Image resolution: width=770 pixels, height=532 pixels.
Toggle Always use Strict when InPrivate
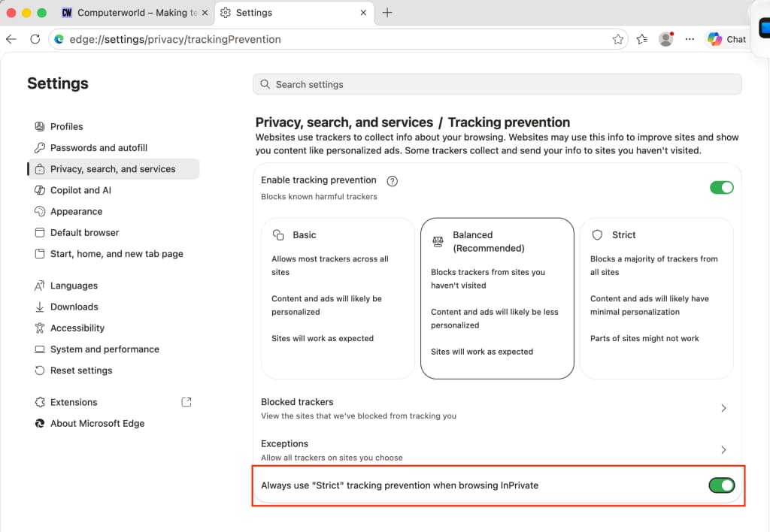[721, 485]
